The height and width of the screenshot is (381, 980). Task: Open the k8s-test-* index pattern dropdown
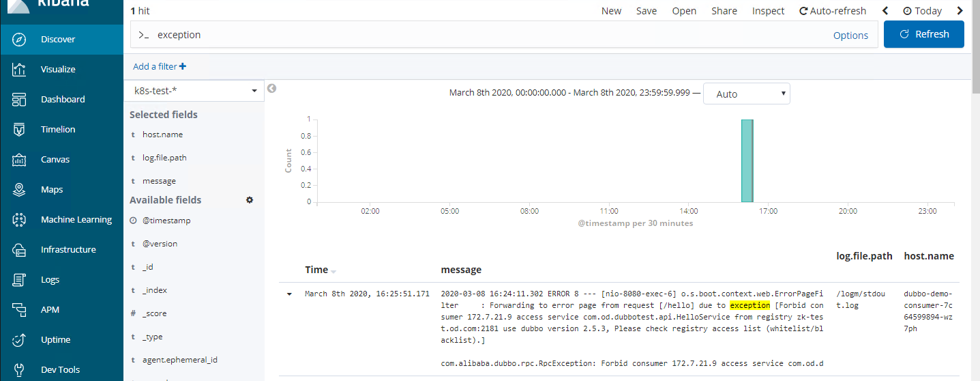[x=194, y=90]
